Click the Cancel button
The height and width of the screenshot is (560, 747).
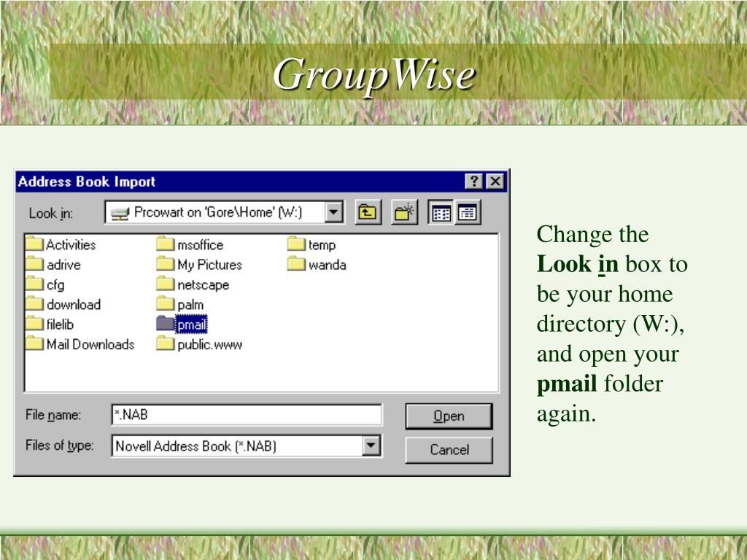pos(449,449)
